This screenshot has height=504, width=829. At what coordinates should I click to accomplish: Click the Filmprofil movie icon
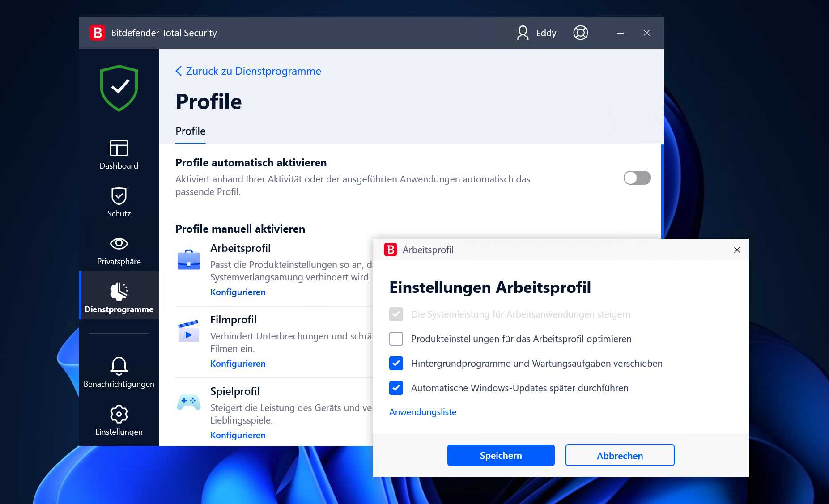click(188, 331)
